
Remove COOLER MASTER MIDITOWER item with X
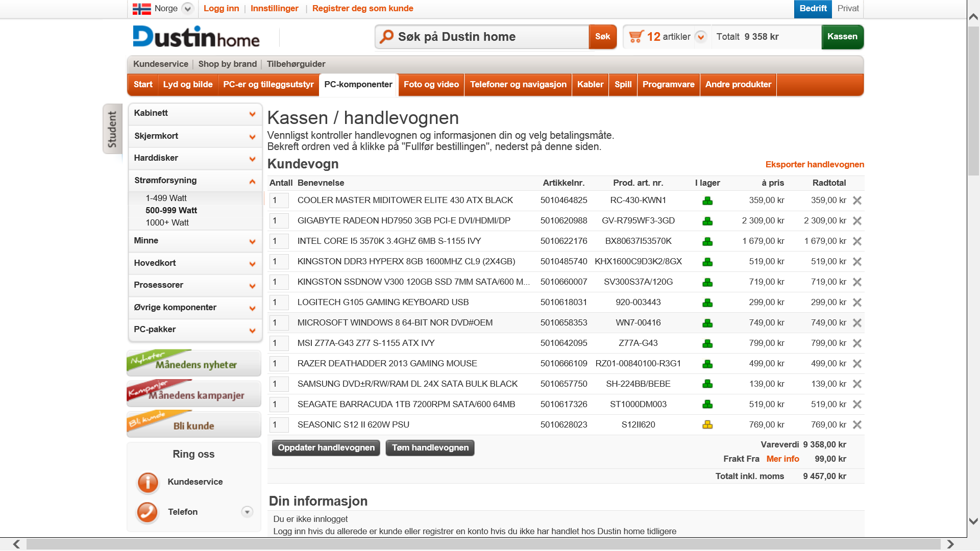[x=857, y=201]
